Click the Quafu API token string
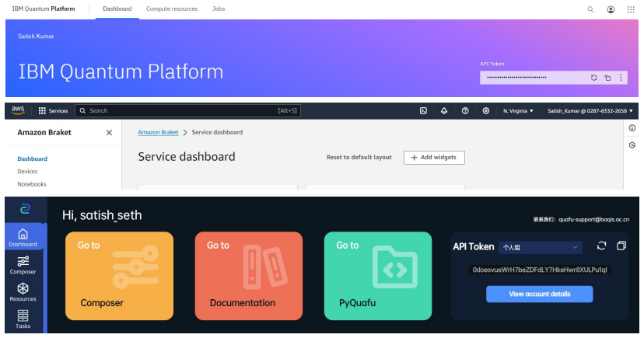644x338 pixels. (540, 270)
